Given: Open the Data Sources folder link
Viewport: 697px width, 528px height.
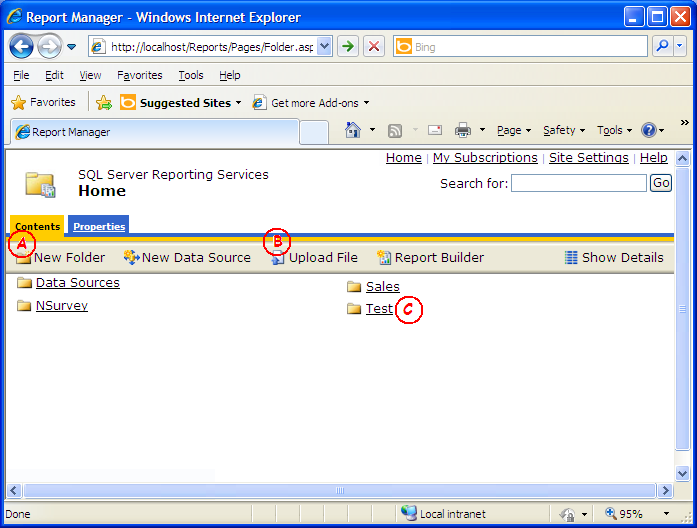Looking at the screenshot, I should click(x=78, y=283).
